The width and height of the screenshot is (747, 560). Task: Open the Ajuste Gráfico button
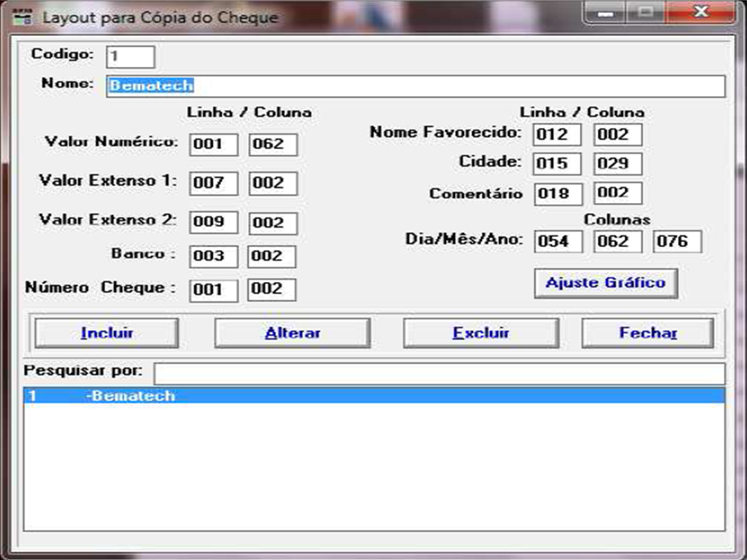click(x=606, y=284)
